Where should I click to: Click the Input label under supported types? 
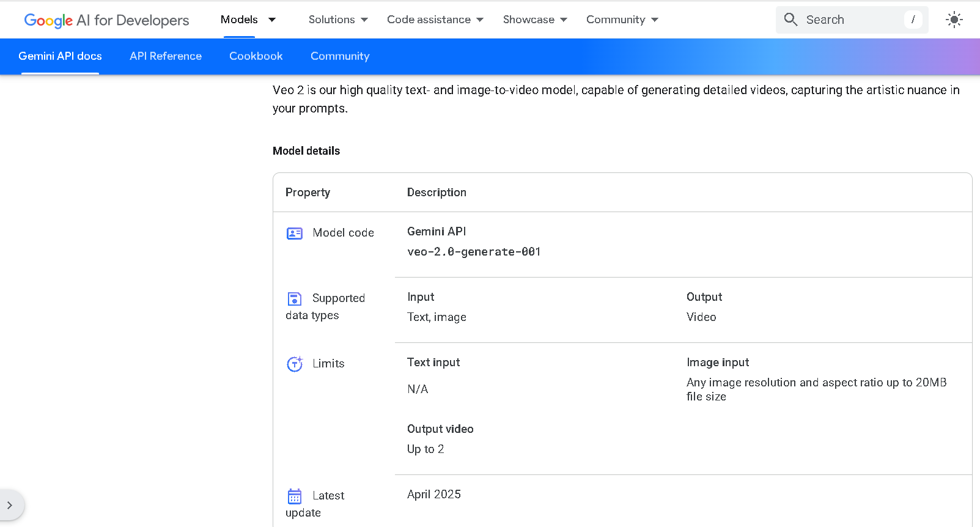[421, 297]
